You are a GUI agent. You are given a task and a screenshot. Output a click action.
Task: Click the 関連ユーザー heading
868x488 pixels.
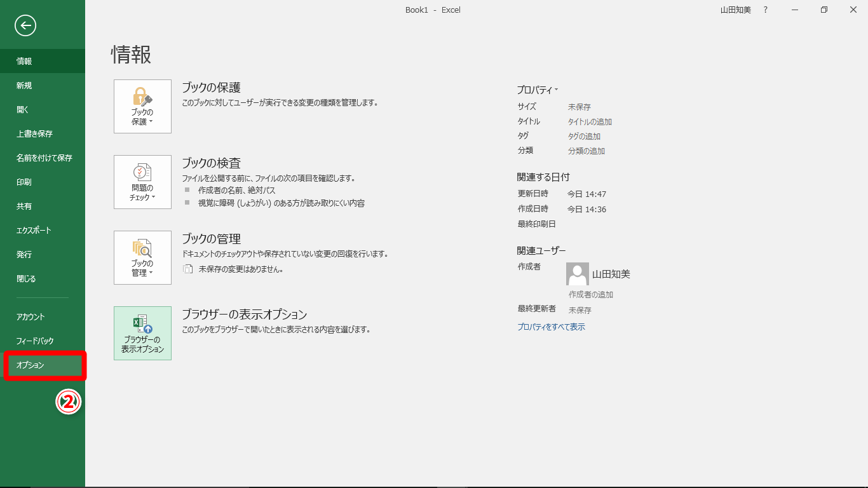coord(541,250)
